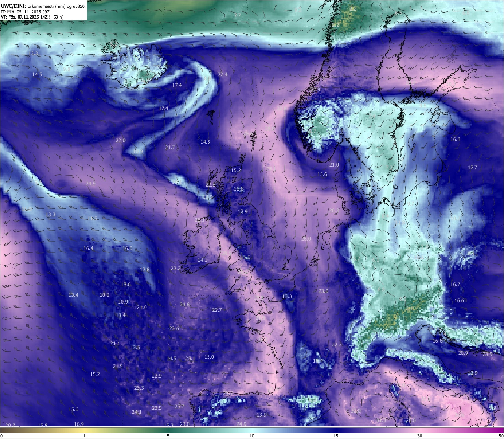Click the 'VT: Fös. 07.11.2025 14Z (+53 h)' line
The height and width of the screenshot is (439, 504).
pos(32,17)
